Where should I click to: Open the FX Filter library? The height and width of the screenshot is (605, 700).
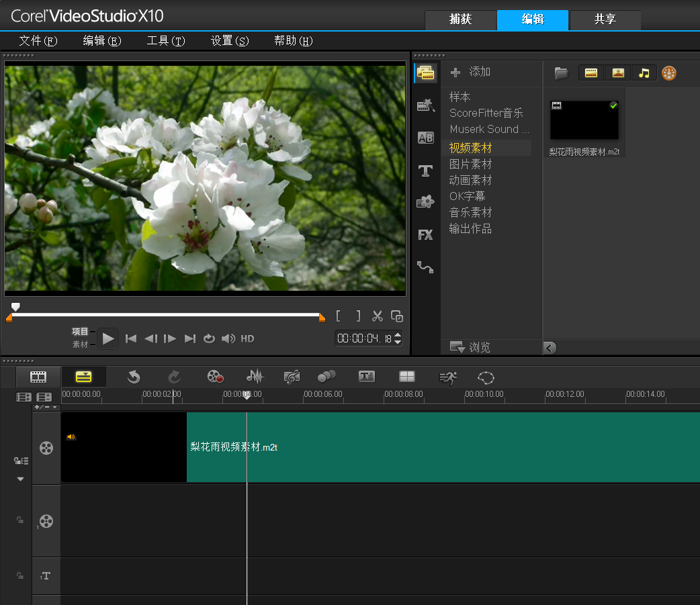point(425,235)
